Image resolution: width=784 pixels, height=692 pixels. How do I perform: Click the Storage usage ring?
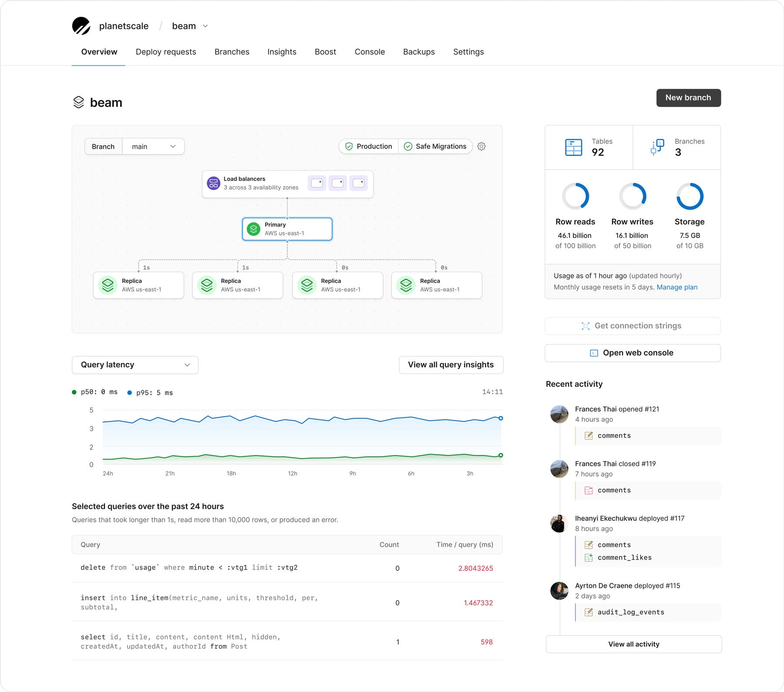(x=690, y=196)
